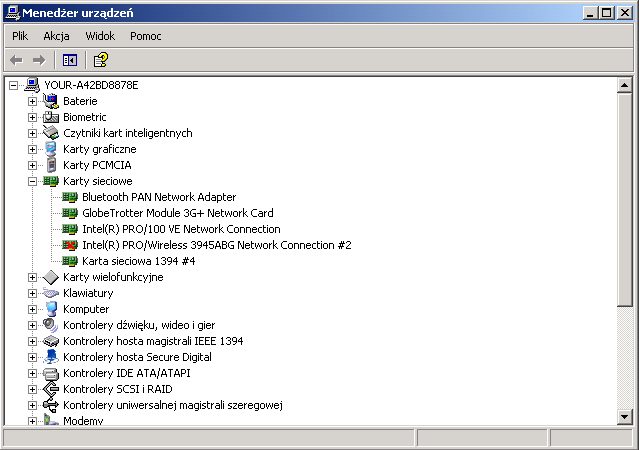Select Intel(R) PRO/Wireless 3945ABG Network Connection #2
Image resolution: width=639 pixels, height=450 pixels.
click(217, 245)
